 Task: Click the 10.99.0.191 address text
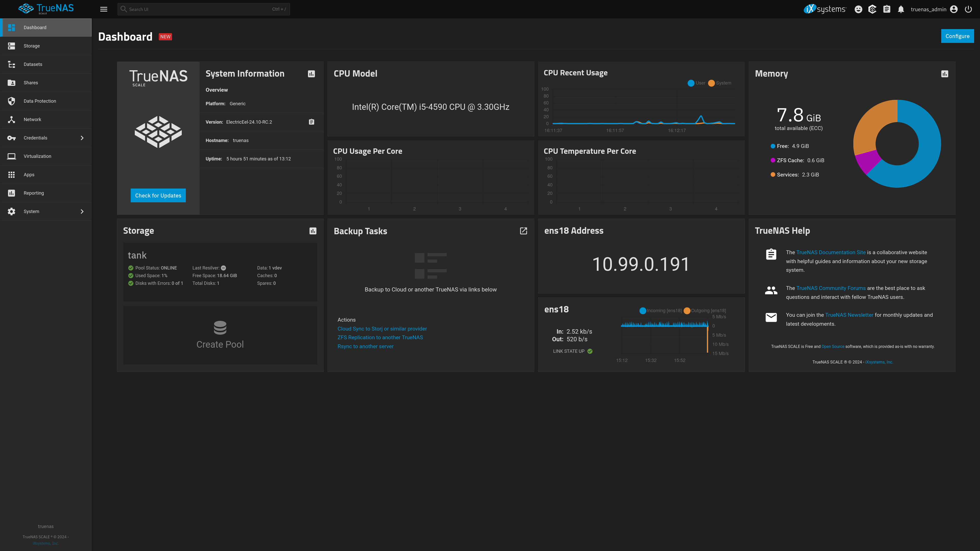coord(641,264)
